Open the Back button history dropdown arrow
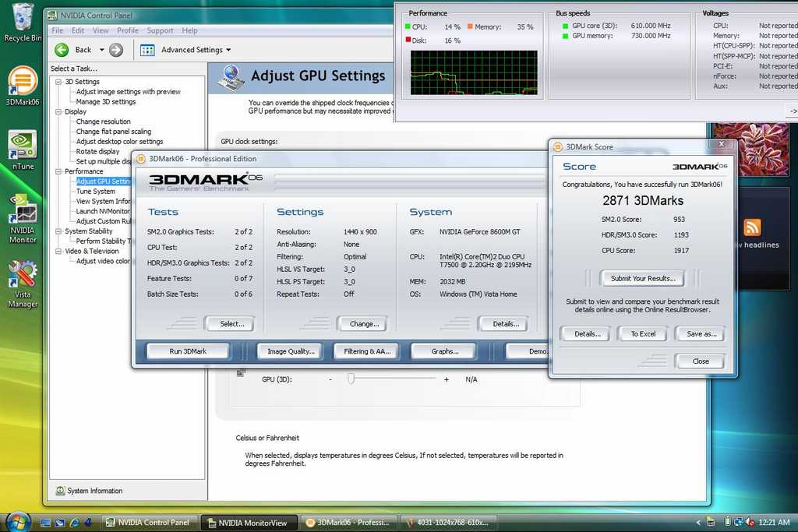This screenshot has height=532, width=798. point(102,50)
